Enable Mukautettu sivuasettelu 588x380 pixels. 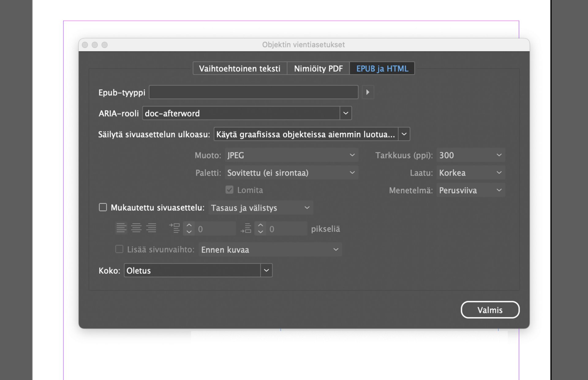pos(103,207)
